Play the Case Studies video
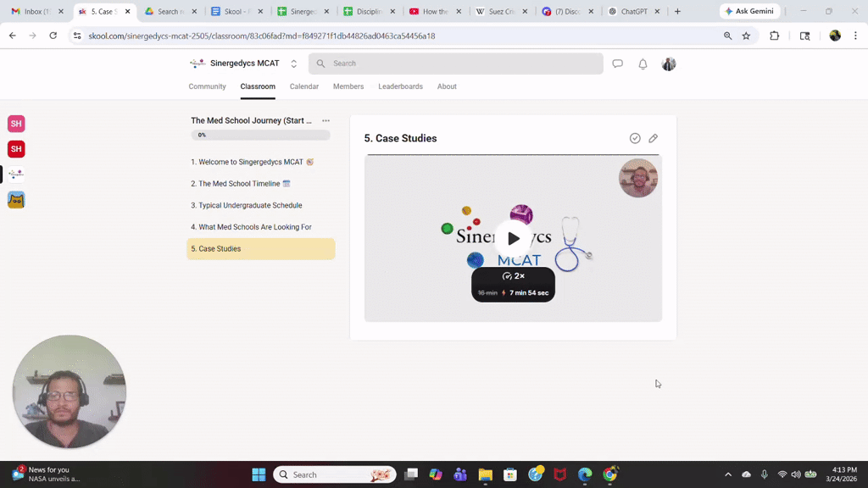 pos(513,238)
